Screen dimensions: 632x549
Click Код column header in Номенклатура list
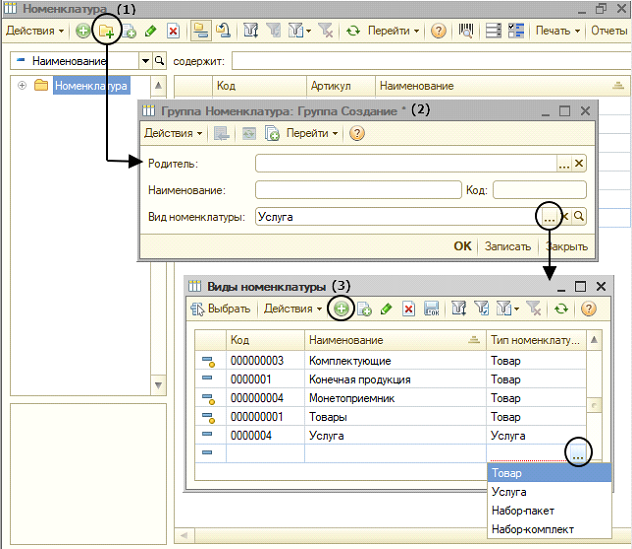point(259,86)
